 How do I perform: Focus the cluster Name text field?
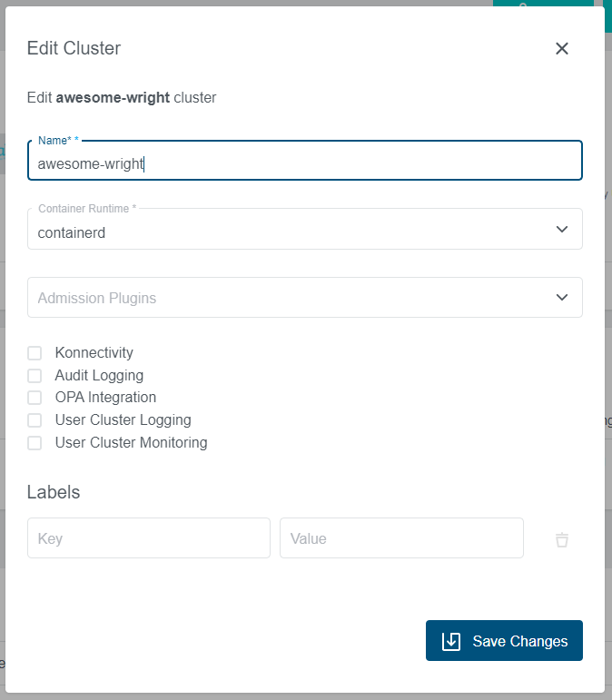pos(304,164)
